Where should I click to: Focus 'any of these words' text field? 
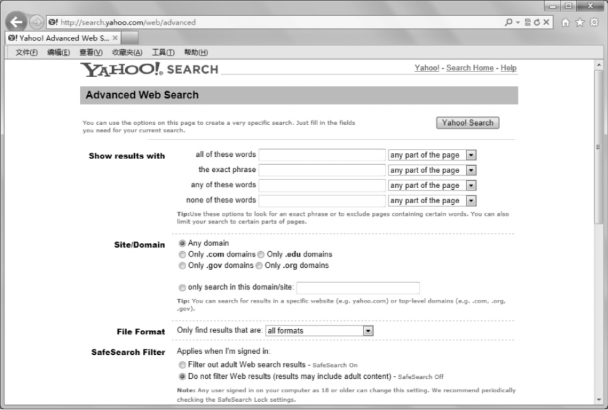322,185
